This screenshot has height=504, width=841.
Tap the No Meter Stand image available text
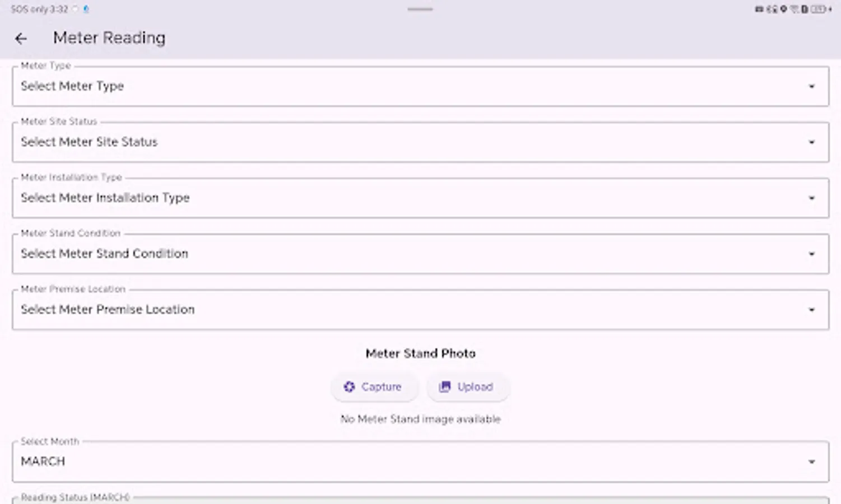point(420,419)
